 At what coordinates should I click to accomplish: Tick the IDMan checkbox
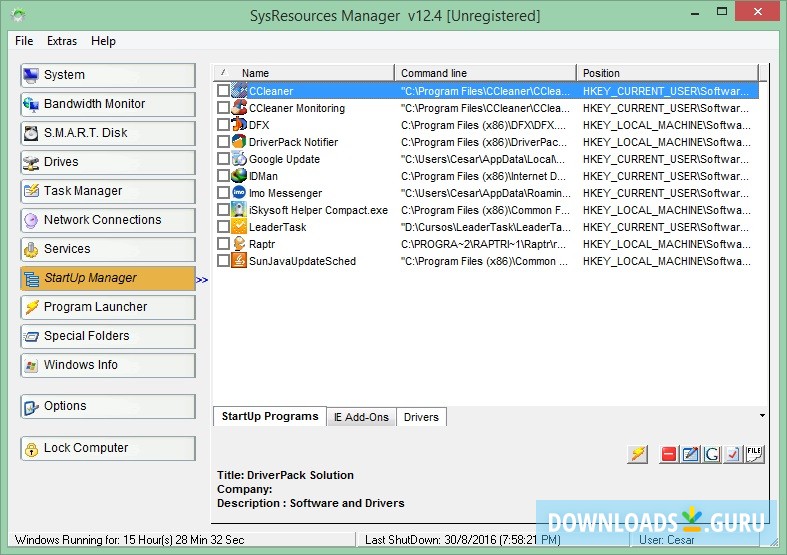pyautogui.click(x=223, y=176)
